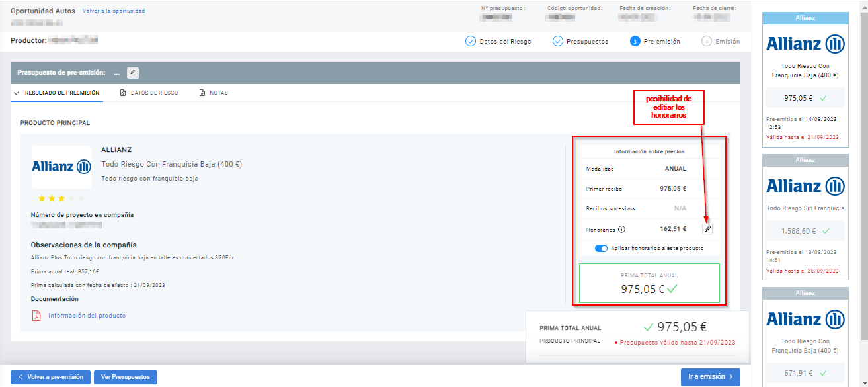Click the pencil icon next to Honorarios
This screenshot has width=868, height=387.
click(x=707, y=229)
